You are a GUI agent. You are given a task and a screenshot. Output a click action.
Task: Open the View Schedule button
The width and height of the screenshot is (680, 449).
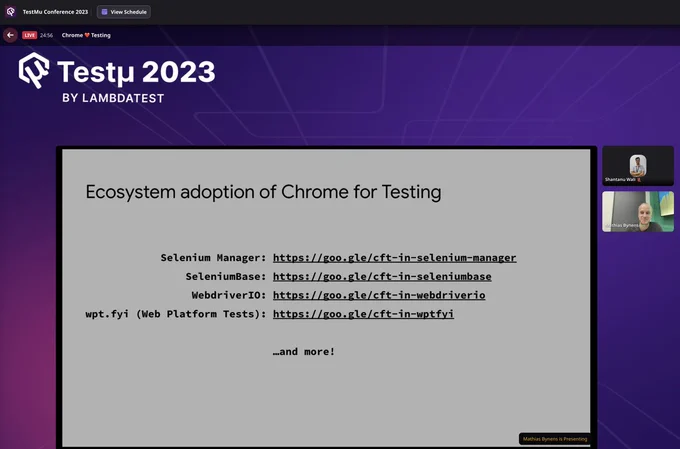[x=124, y=12]
